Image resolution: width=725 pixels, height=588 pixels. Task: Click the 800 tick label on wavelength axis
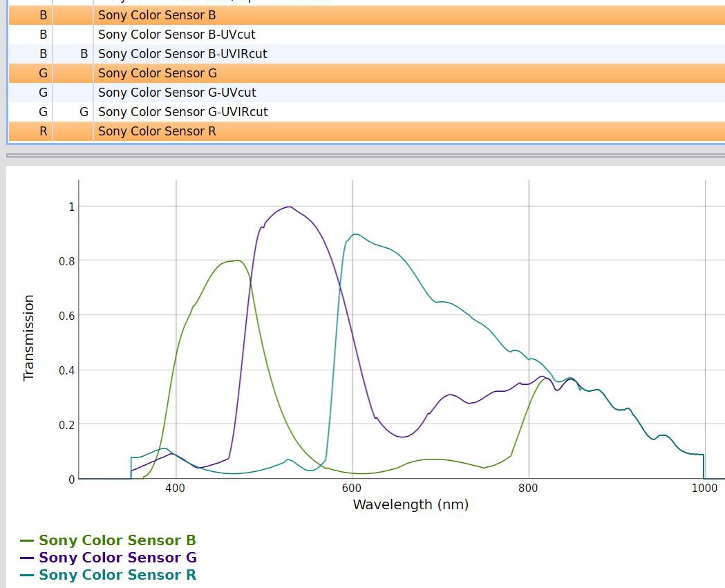tap(528, 488)
